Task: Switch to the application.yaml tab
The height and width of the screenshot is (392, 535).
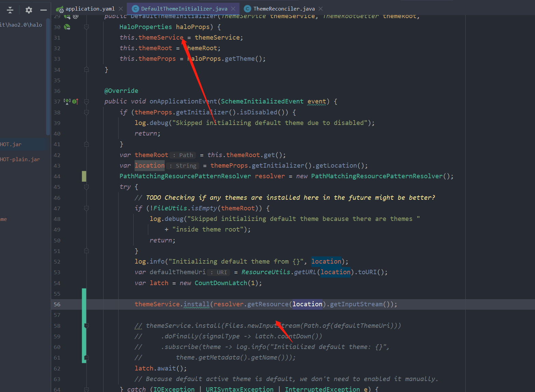Action: tap(90, 9)
